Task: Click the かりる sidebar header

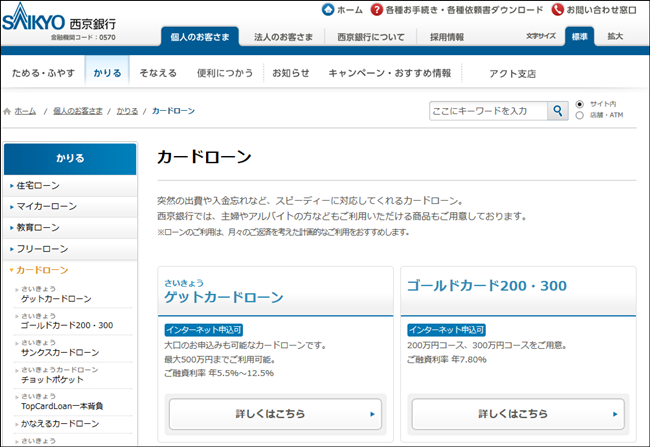Action: click(70, 159)
